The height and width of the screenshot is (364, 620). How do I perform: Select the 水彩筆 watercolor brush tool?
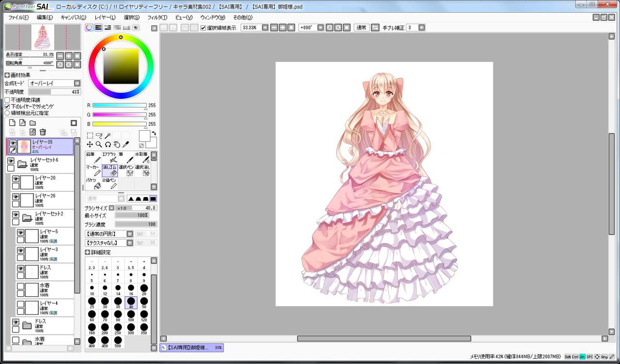pyautogui.click(x=142, y=157)
